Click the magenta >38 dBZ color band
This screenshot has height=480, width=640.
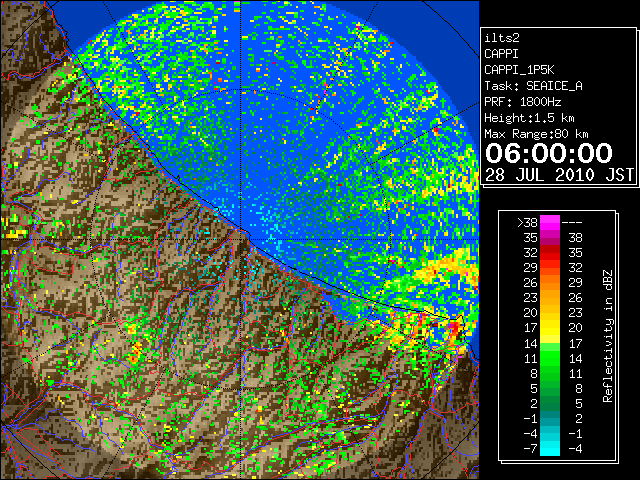[550, 223]
